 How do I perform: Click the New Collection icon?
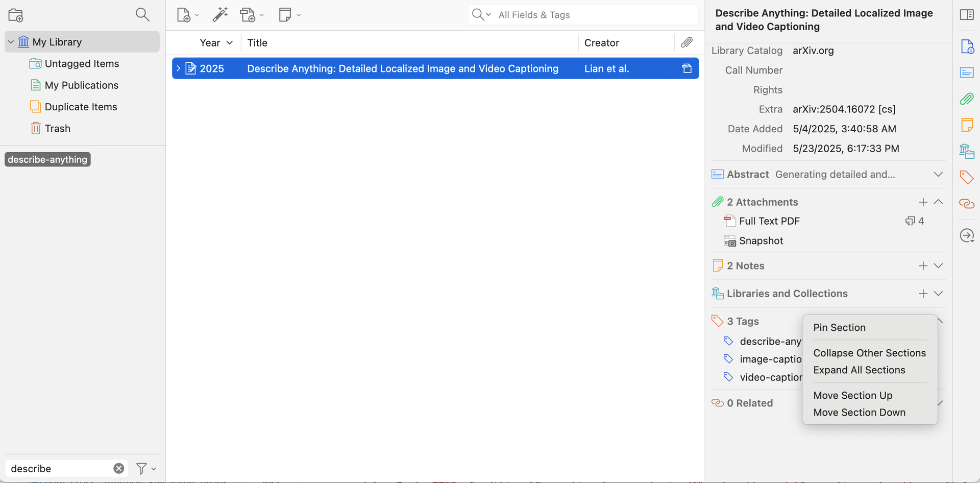coord(16,15)
